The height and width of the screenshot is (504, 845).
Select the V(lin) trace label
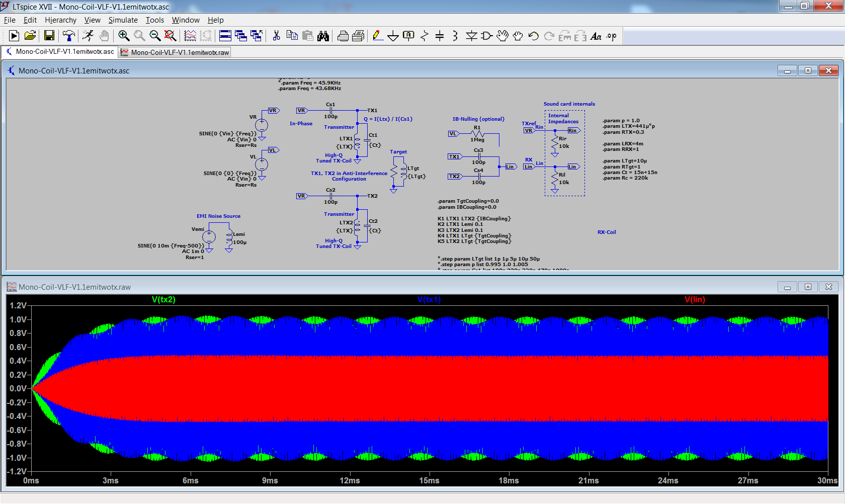pyautogui.click(x=695, y=299)
